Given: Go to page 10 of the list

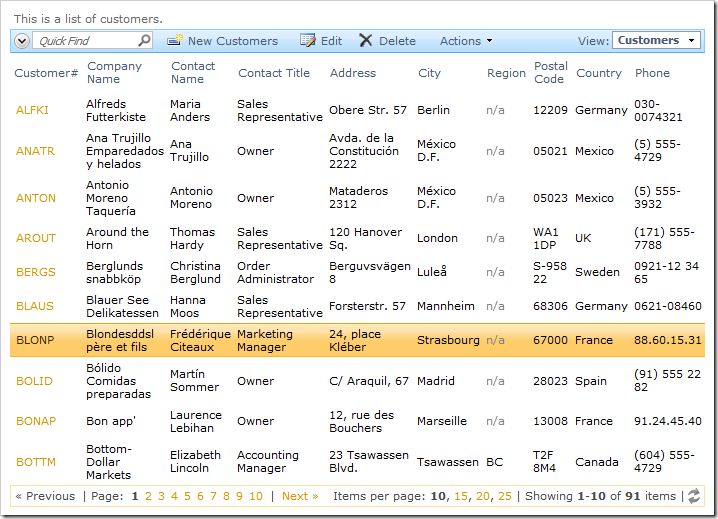Looking at the screenshot, I should pyautogui.click(x=256, y=496).
